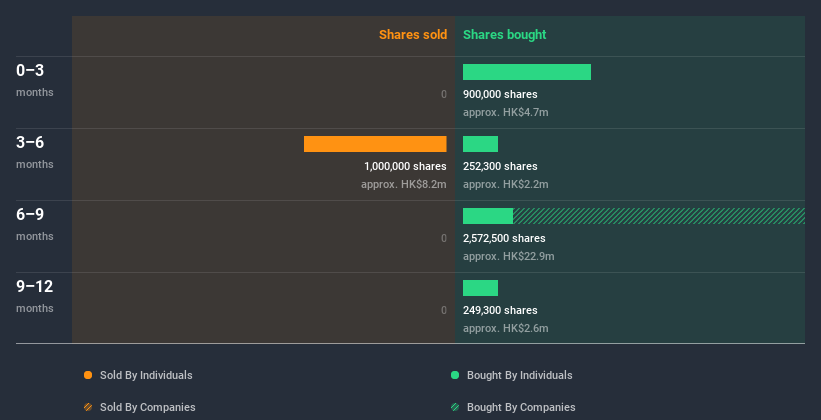Image resolution: width=821 pixels, height=420 pixels.
Task: Click the approx. HK$2.2m amount
Action: click(506, 184)
